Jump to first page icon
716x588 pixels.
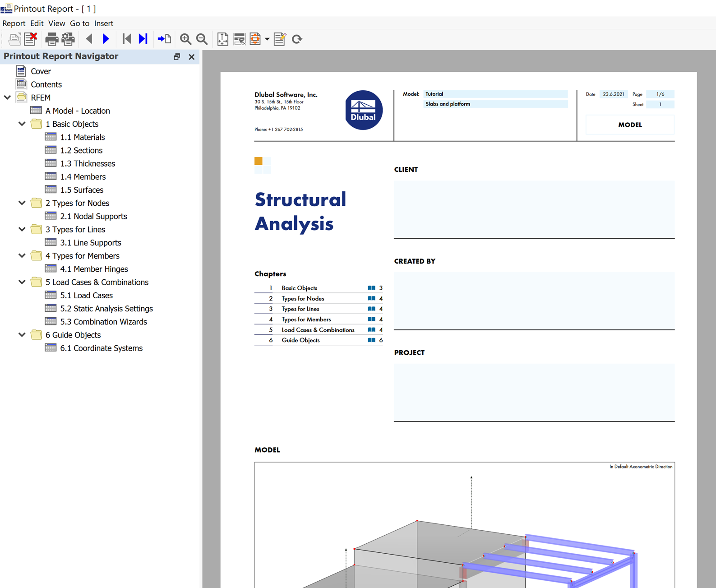127,39
